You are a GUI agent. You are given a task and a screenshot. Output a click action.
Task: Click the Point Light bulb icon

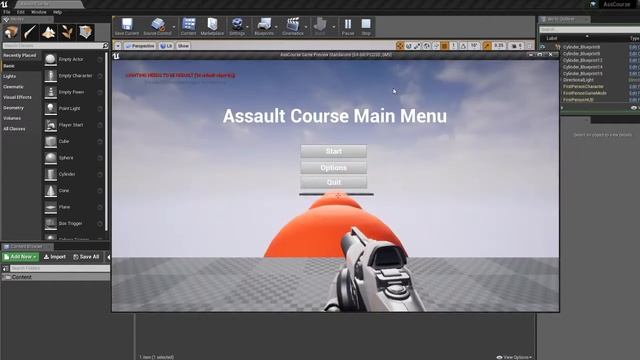point(51,108)
